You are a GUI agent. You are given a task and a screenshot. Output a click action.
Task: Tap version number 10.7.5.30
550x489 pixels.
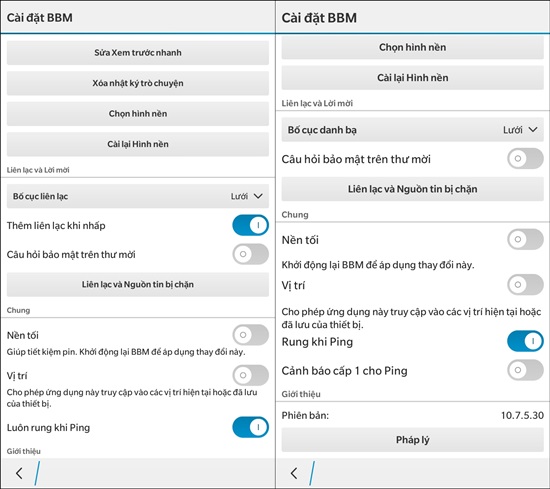point(522,415)
